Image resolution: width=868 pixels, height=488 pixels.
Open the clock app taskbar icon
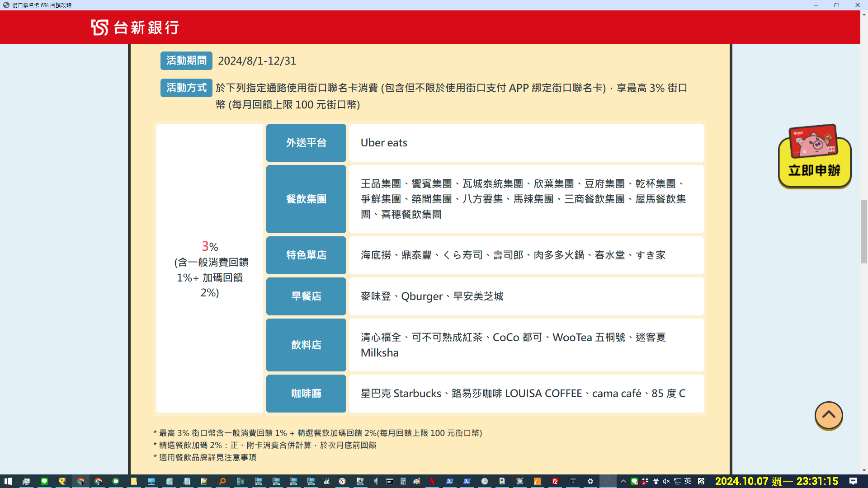pyautogui.click(x=484, y=481)
